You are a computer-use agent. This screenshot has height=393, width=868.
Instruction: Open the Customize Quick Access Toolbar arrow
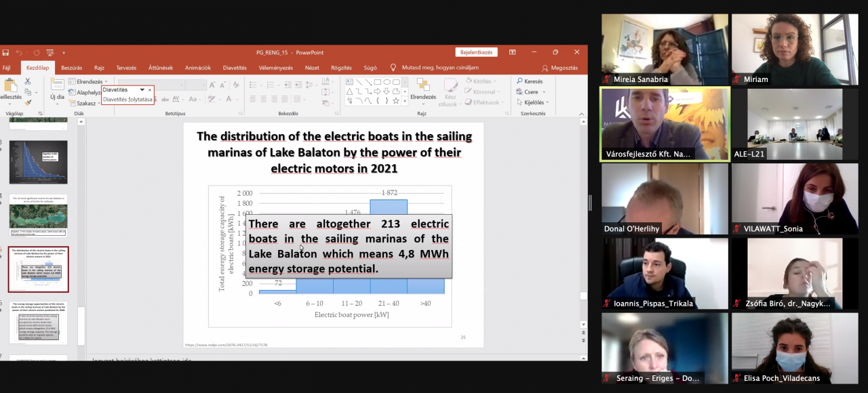(x=64, y=52)
